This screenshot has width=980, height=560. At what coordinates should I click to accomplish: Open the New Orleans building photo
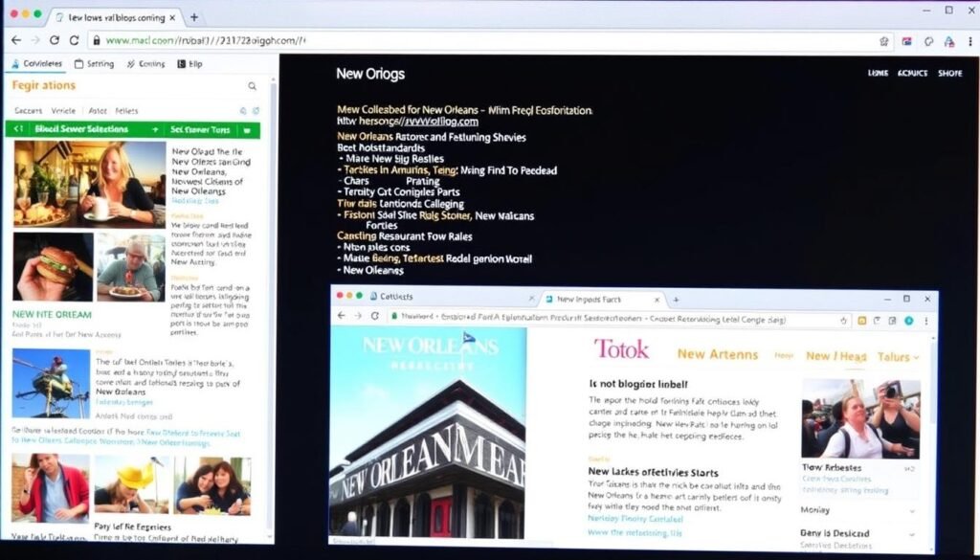coord(428,431)
